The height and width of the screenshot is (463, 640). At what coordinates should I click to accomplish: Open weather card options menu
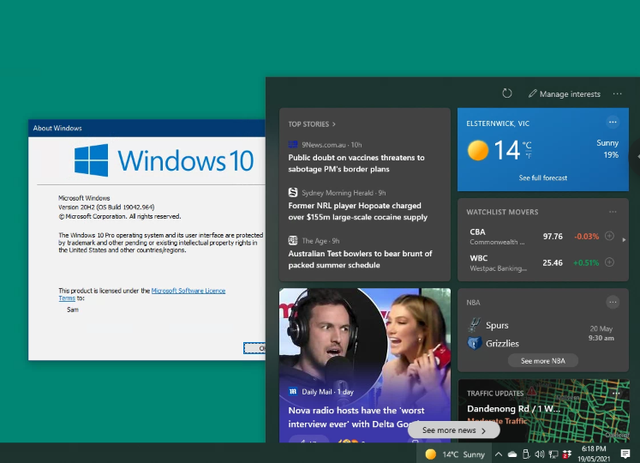pyautogui.click(x=612, y=122)
